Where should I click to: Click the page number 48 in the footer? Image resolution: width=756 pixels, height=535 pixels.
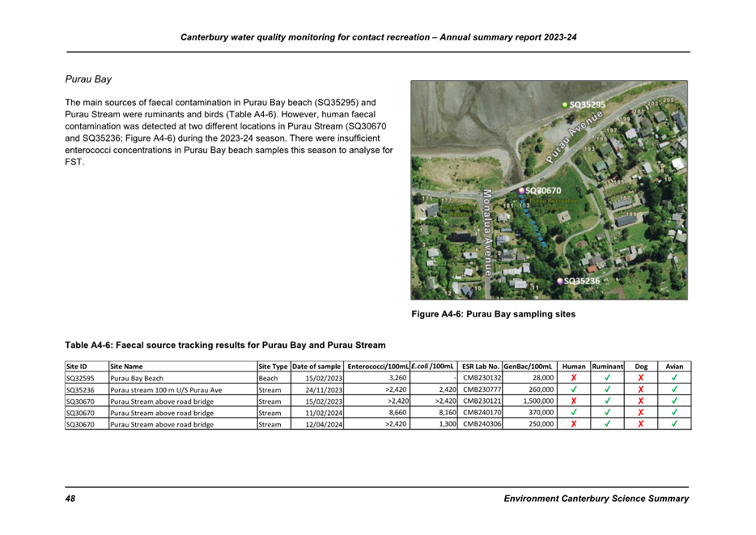point(70,499)
